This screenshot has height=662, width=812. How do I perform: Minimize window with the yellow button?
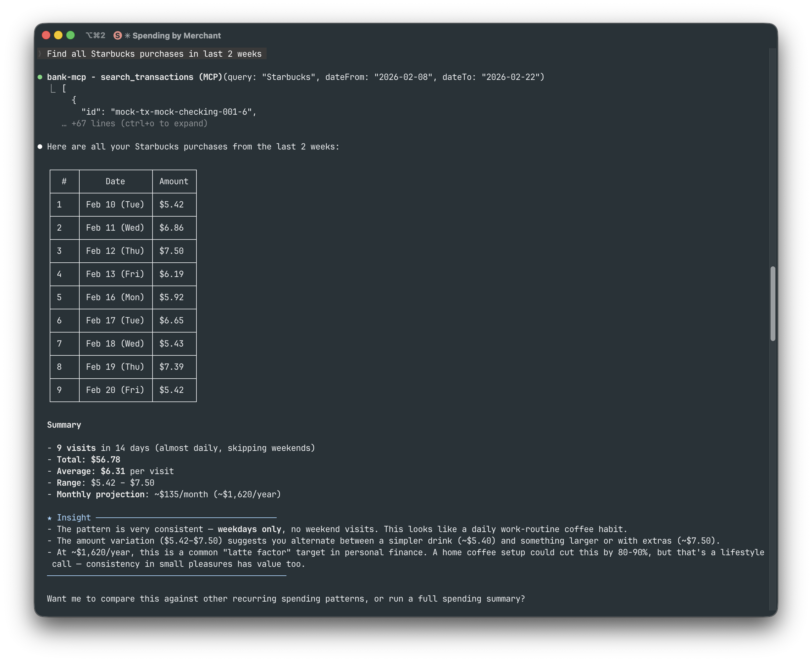(x=58, y=35)
